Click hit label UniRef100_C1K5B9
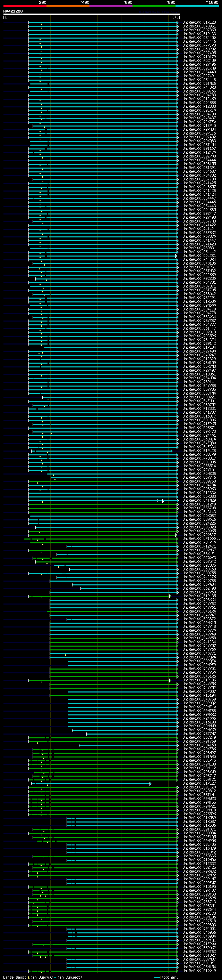This screenshot has height=980, width=222. (199, 818)
